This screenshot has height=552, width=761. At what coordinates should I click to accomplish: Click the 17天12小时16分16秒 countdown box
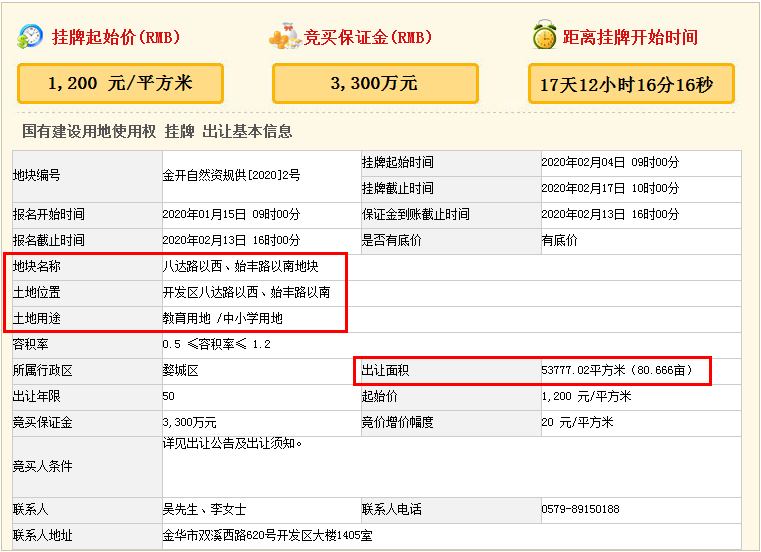coord(631,84)
